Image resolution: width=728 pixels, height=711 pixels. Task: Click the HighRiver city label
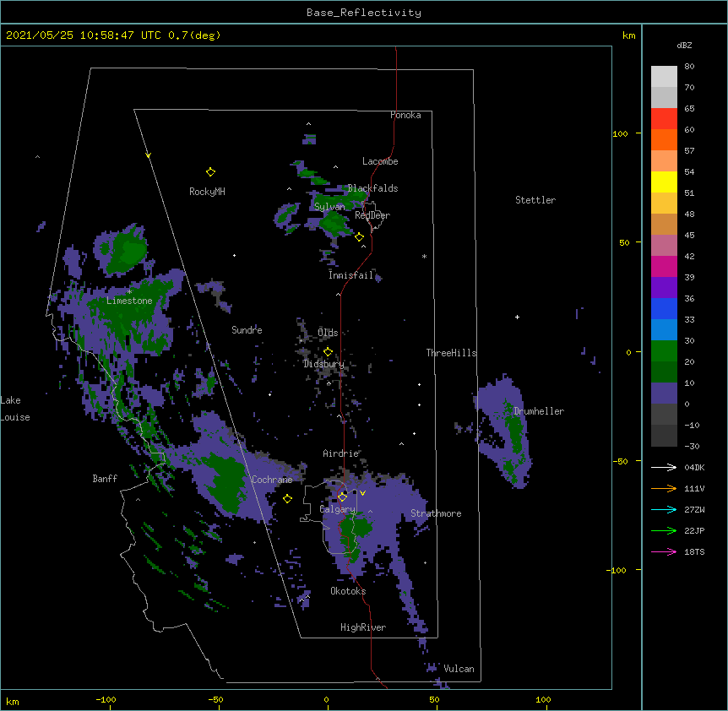(363, 627)
